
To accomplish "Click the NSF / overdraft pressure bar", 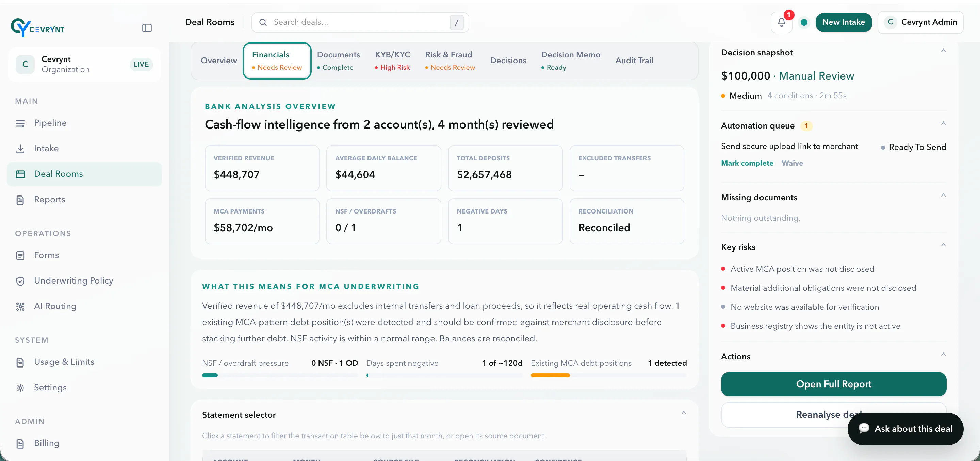I will point(280,375).
